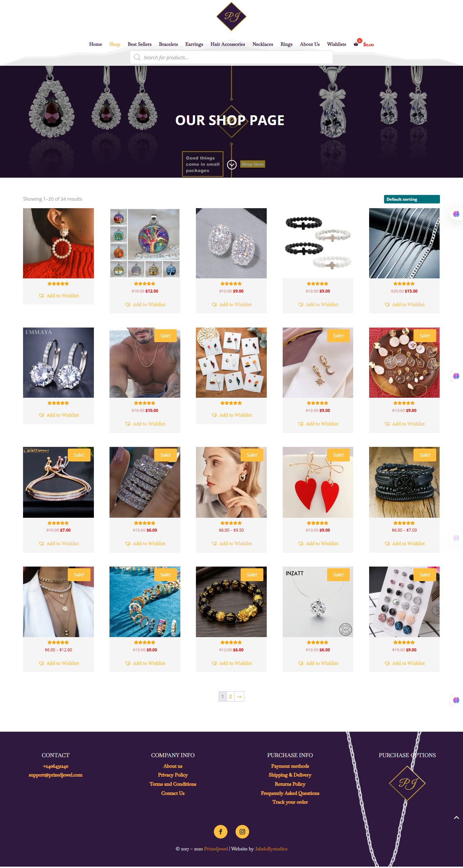Screen dimensions: 463x868
Task: Open the Hair Accessories menu item
Action: pyautogui.click(x=228, y=44)
